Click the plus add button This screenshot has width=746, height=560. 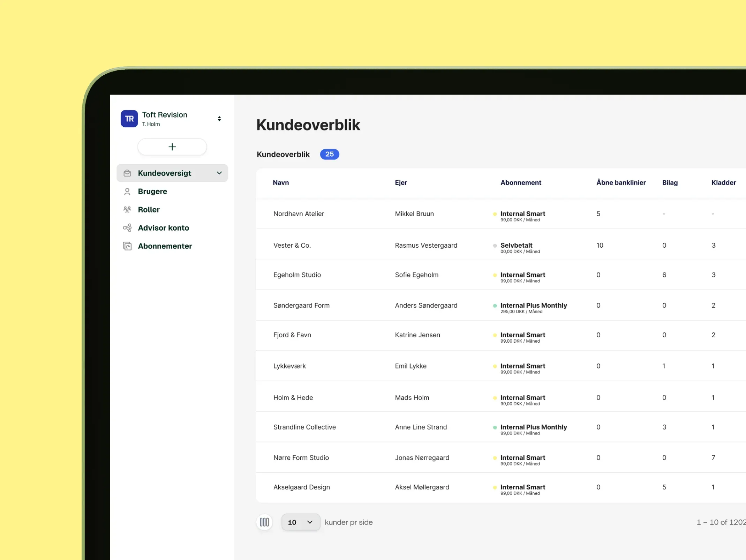[x=172, y=147]
